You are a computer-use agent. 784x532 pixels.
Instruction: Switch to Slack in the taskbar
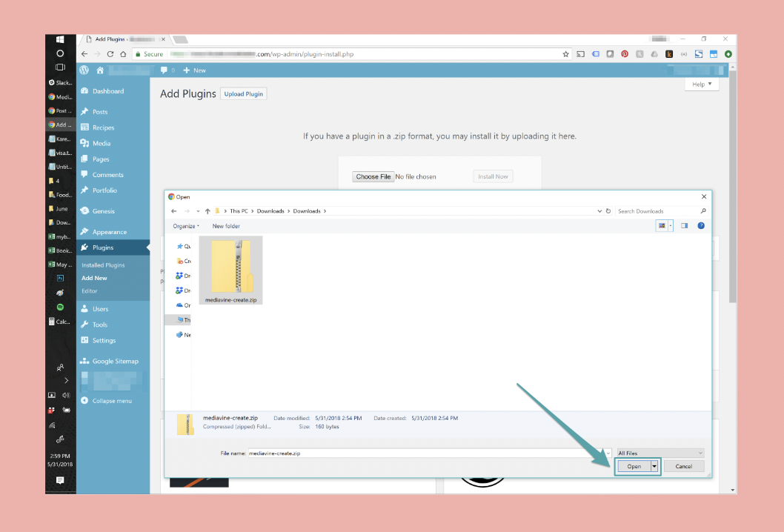coord(60,82)
